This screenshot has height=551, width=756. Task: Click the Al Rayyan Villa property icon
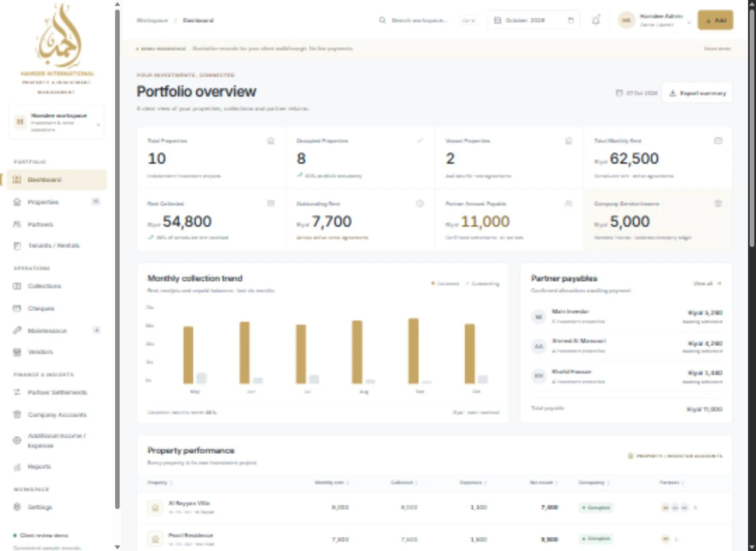tap(155, 508)
